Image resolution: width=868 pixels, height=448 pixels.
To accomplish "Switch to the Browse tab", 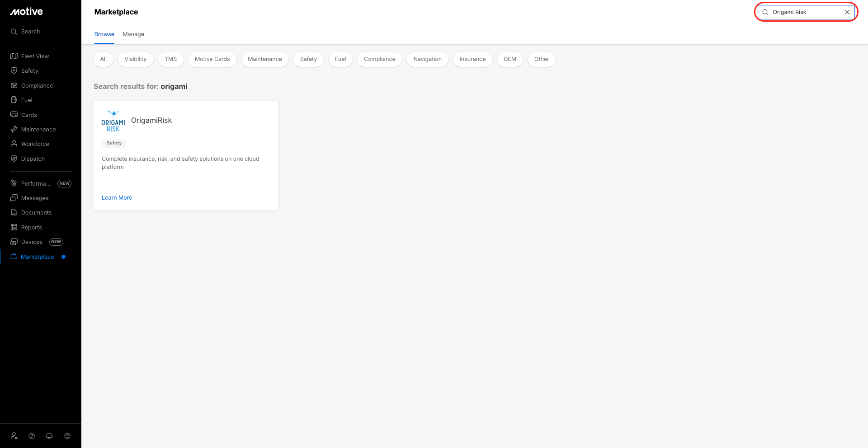I will pos(104,34).
